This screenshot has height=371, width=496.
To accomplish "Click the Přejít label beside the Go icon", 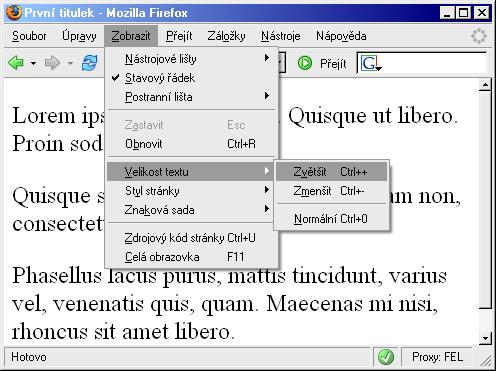I will click(x=333, y=63).
